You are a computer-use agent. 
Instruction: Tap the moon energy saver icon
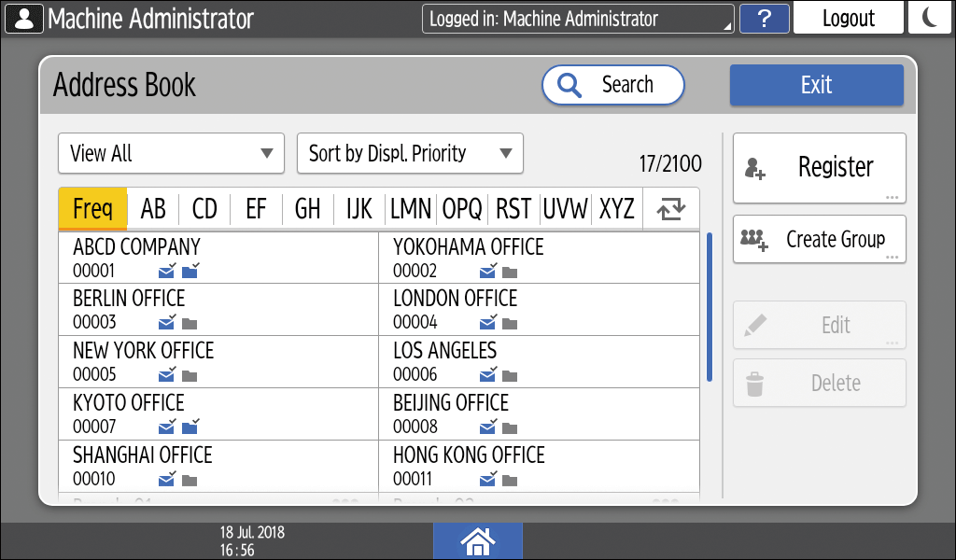click(930, 18)
